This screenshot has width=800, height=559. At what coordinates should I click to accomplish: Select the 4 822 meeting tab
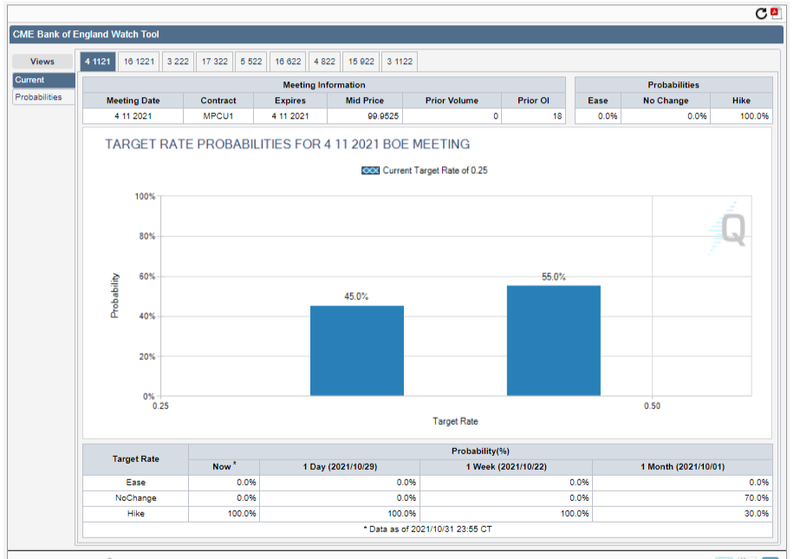pyautogui.click(x=324, y=62)
